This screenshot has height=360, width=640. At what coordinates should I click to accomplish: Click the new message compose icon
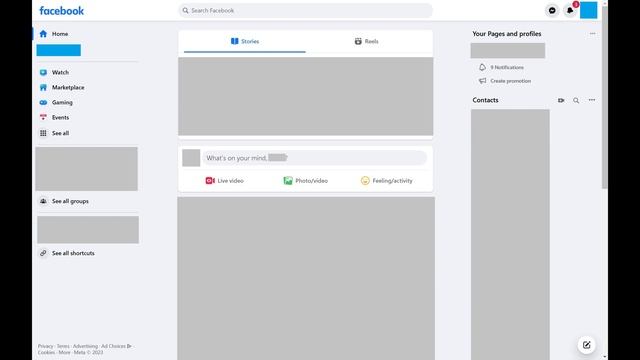pos(587,345)
